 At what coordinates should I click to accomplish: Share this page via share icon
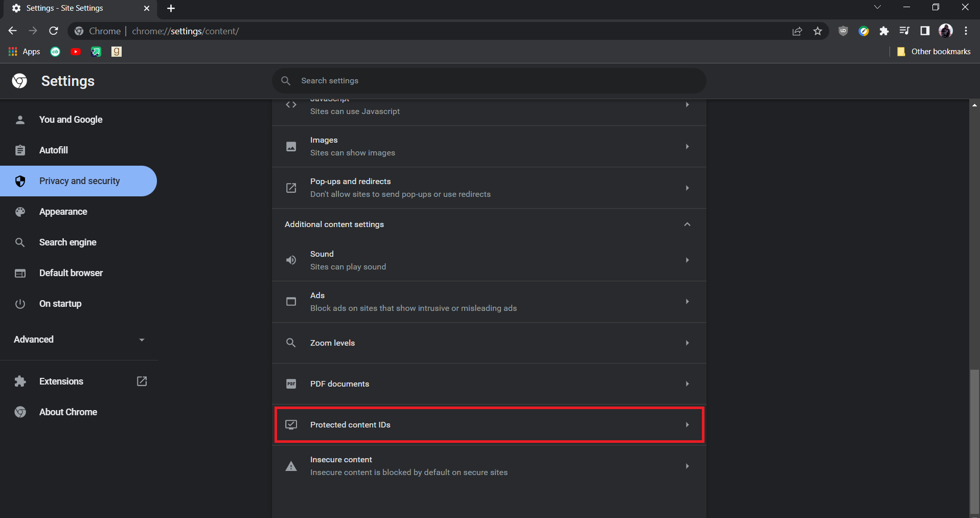click(x=797, y=31)
